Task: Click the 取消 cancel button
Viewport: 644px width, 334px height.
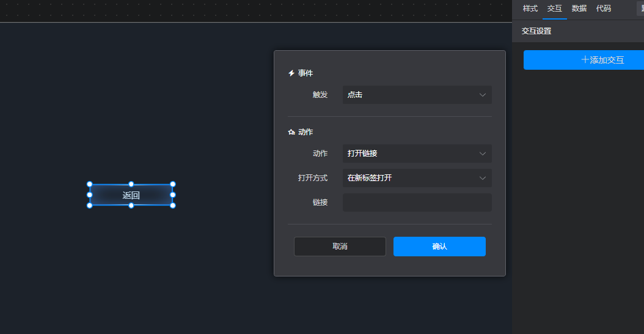Action: (x=340, y=247)
